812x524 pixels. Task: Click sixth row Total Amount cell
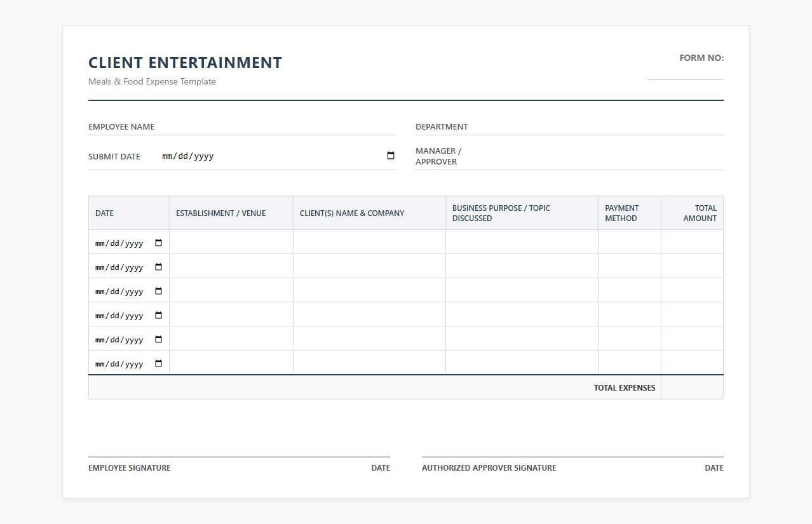[692, 363]
